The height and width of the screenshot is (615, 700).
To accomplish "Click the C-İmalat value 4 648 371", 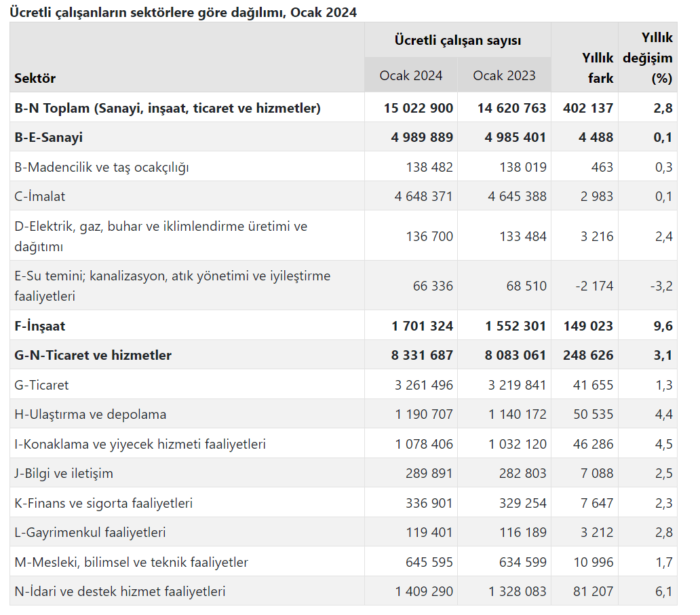I will (x=424, y=197).
